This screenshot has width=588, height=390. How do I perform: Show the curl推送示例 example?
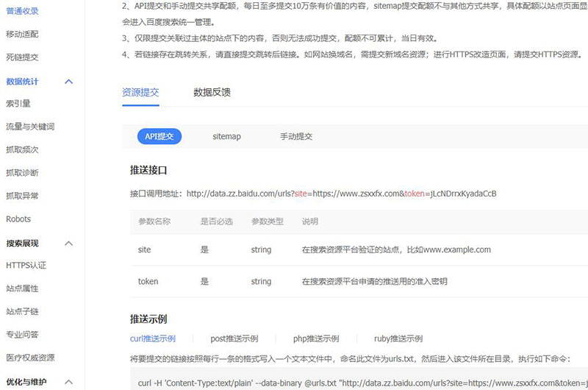point(153,338)
